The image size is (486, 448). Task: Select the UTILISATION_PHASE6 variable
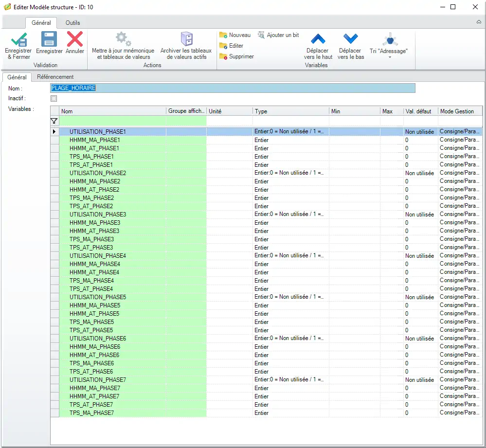tap(98, 339)
